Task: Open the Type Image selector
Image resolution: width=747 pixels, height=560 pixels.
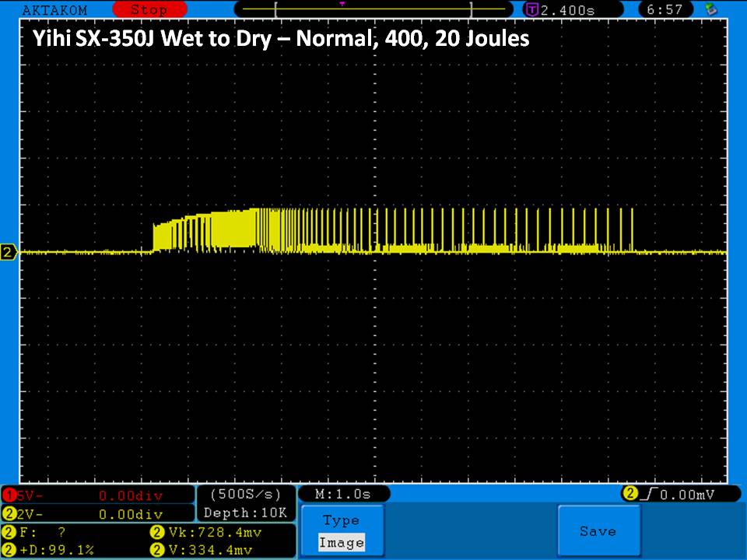Action: pos(341,531)
